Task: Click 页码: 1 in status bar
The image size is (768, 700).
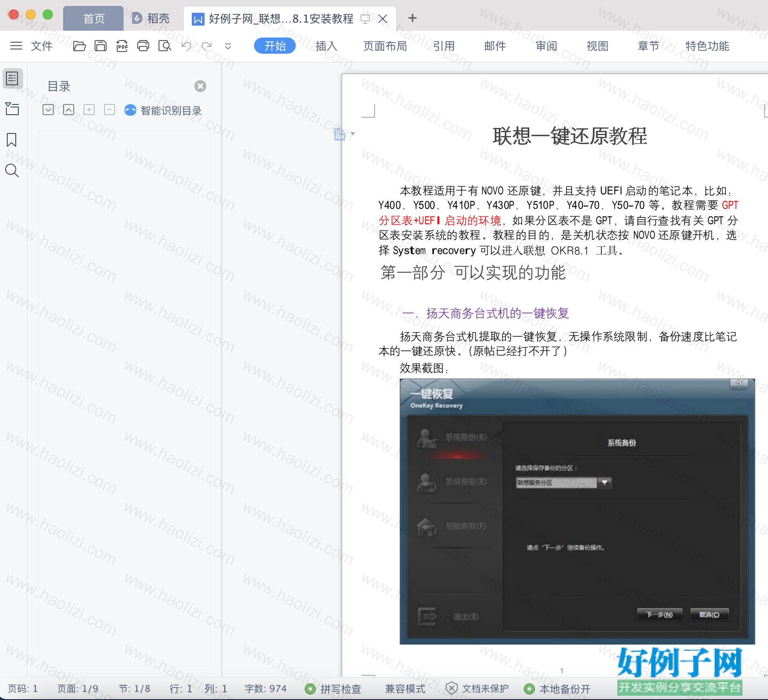Action: click(23, 688)
